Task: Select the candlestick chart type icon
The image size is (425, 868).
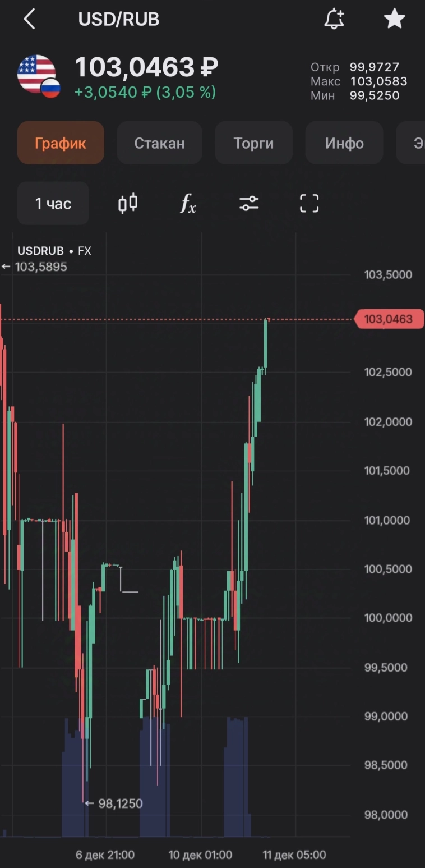Action: (128, 203)
